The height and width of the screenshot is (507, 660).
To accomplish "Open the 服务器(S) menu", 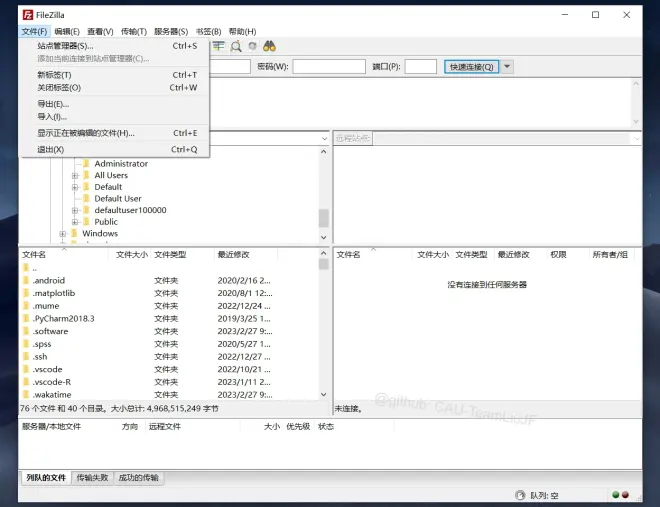I will click(171, 32).
